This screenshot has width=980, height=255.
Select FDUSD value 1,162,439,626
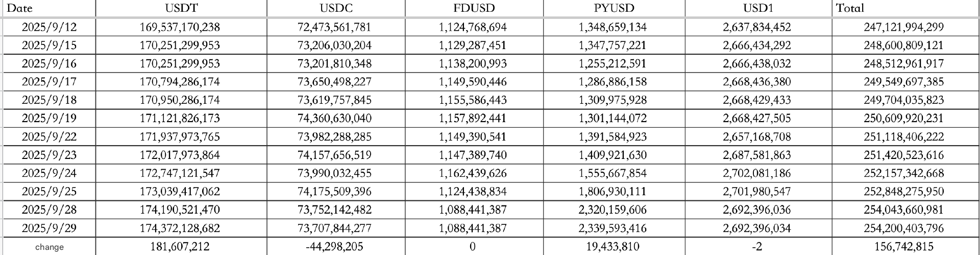click(473, 173)
